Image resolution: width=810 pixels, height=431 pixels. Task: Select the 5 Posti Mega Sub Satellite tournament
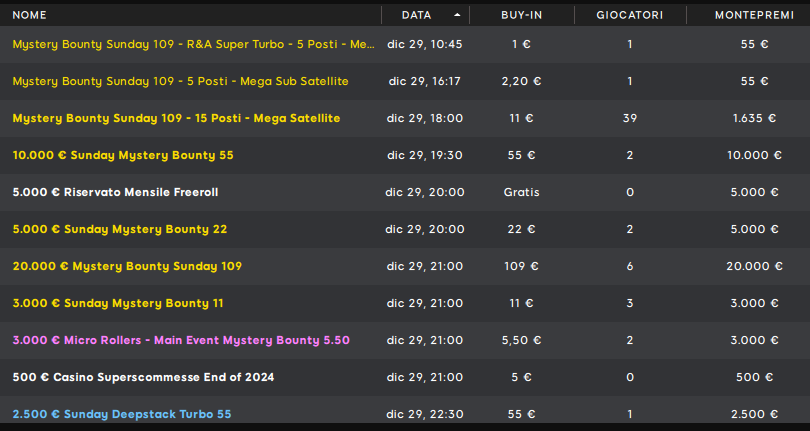click(x=180, y=81)
